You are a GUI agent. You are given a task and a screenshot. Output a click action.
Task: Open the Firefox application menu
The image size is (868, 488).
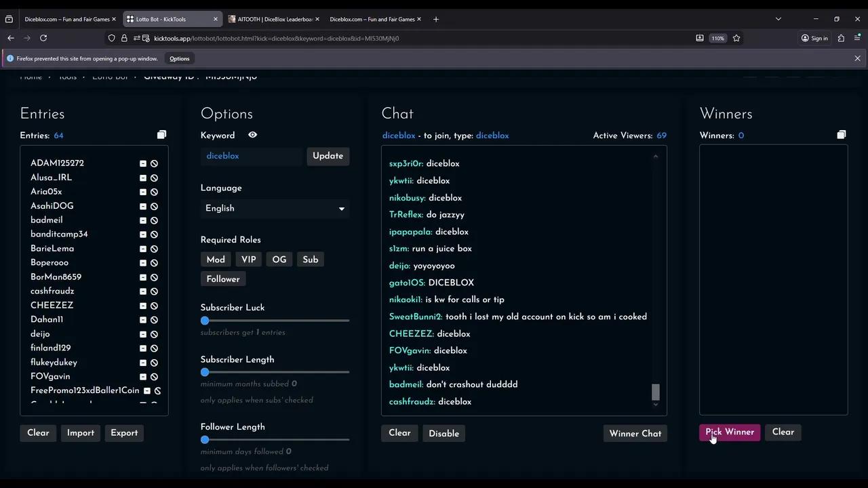coord(858,38)
